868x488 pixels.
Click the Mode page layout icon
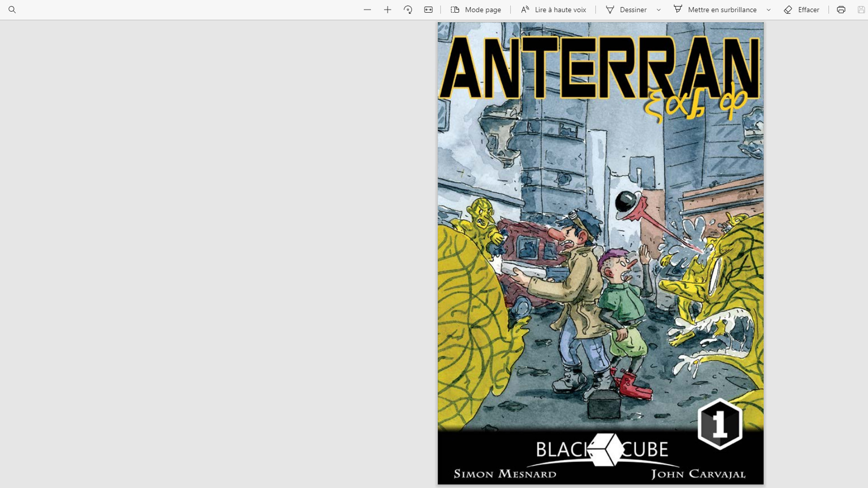point(455,9)
